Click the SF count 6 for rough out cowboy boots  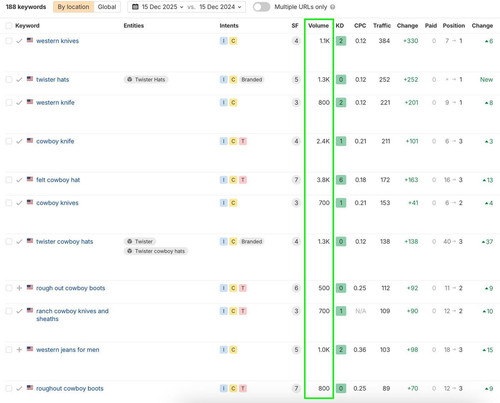(296, 288)
